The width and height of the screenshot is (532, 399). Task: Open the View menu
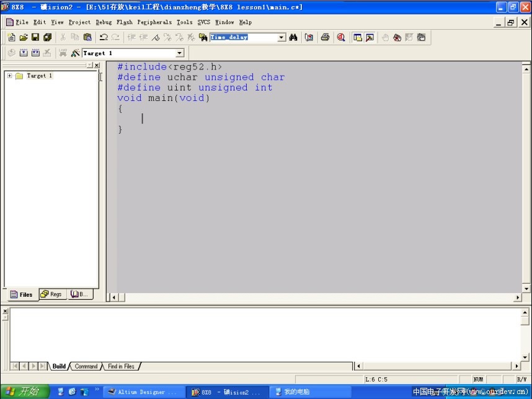[x=57, y=22]
